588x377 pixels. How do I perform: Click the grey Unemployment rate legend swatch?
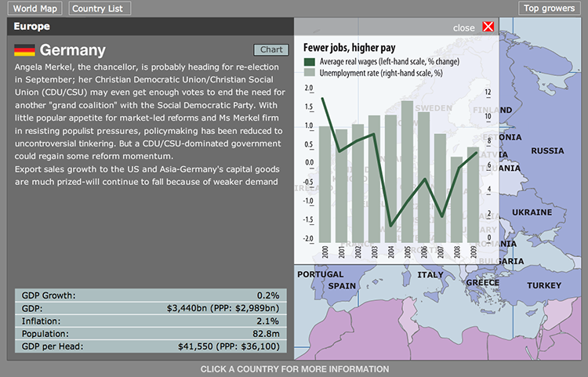310,73
